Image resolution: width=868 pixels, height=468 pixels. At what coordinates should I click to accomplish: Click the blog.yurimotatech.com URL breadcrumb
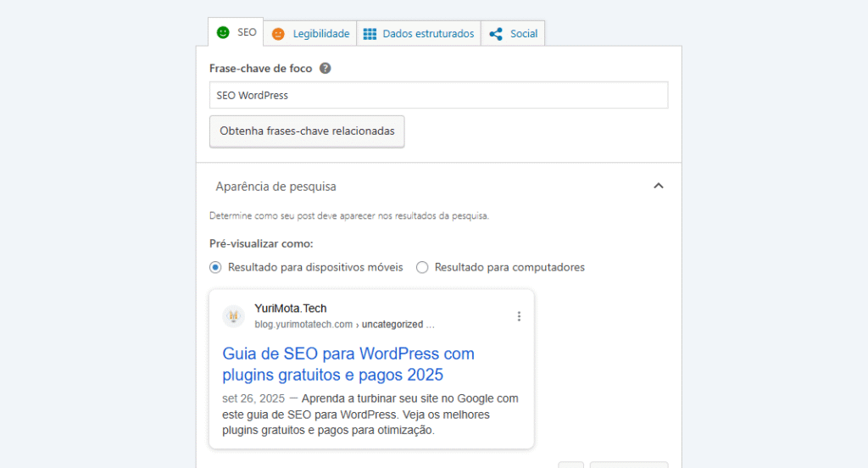(x=303, y=325)
